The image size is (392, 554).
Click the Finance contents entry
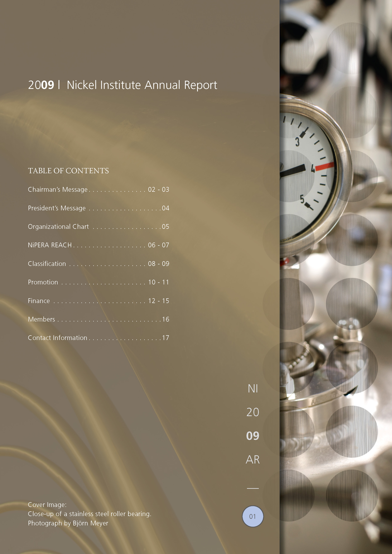click(x=39, y=301)
